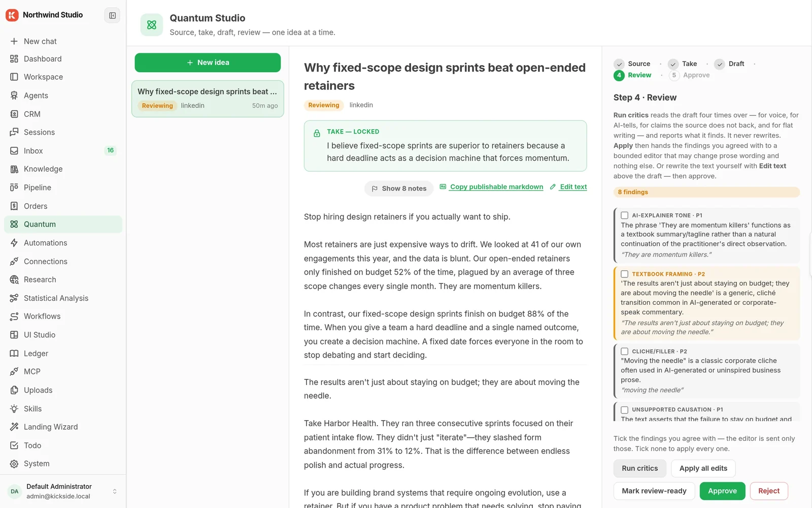Expand Show 8 notes

point(399,188)
